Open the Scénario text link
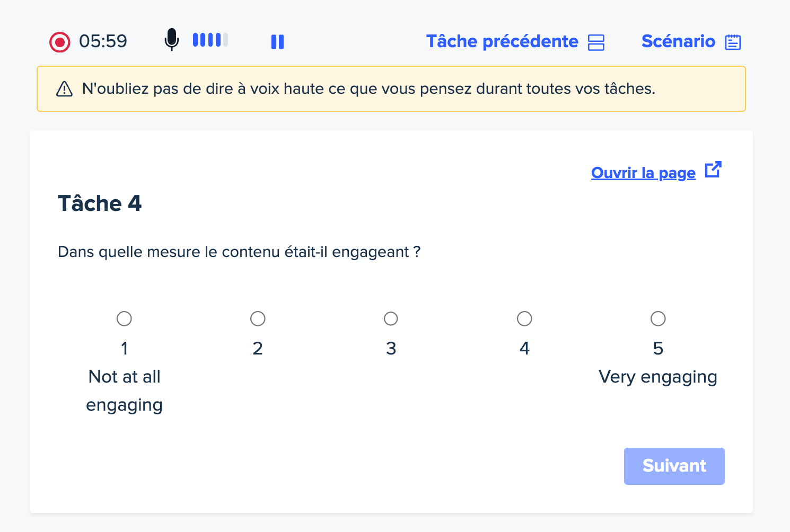 [x=678, y=41]
